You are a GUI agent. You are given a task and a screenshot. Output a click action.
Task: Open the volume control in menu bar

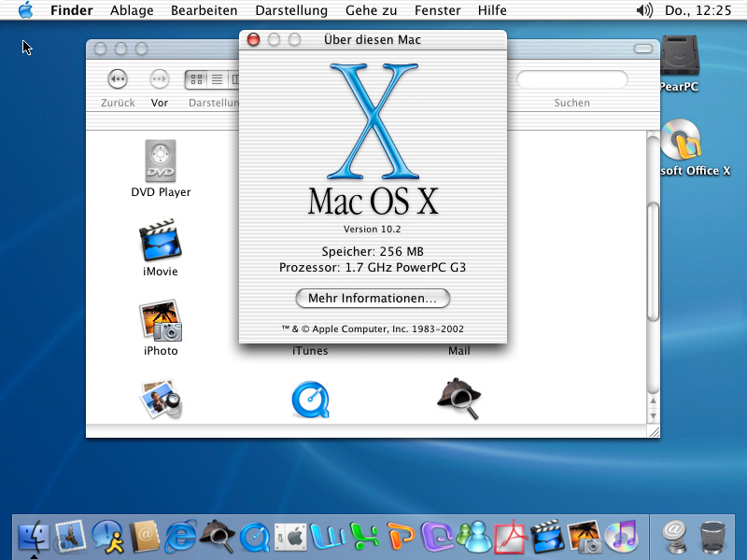click(644, 10)
